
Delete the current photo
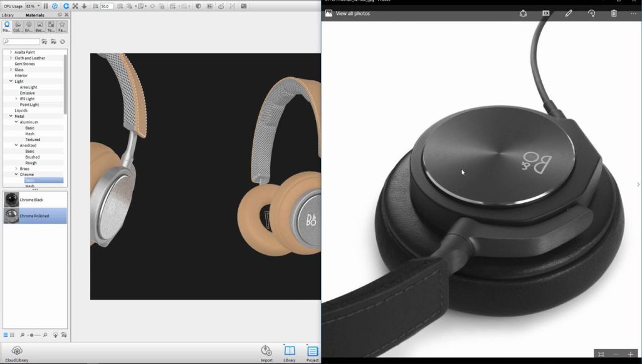click(x=614, y=14)
